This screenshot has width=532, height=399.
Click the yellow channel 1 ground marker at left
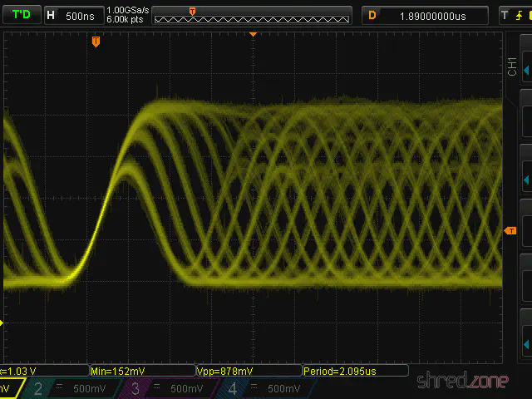coord(2,323)
